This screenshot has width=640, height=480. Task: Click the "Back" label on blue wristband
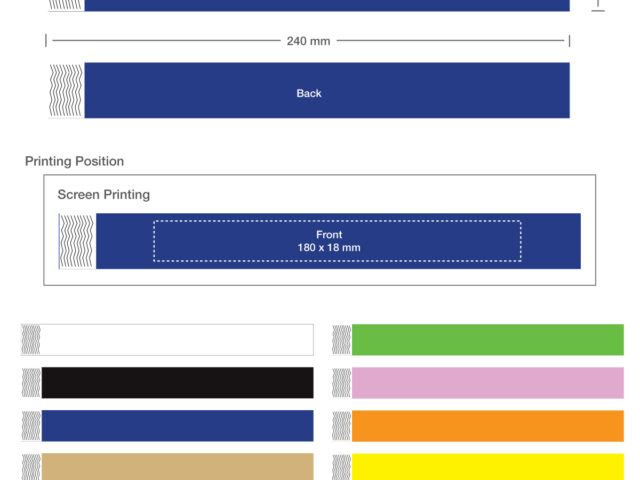click(309, 93)
